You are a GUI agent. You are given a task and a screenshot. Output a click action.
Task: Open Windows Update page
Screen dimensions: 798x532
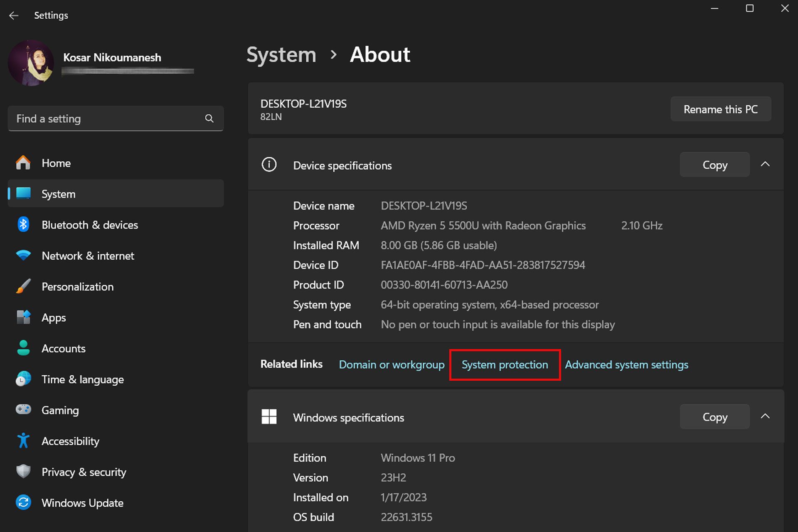pos(116,503)
